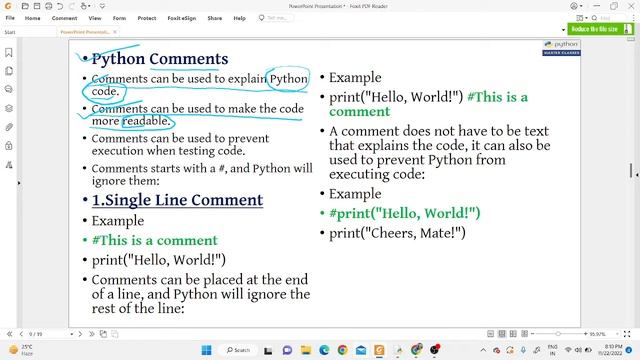Go to previous page arrow
This screenshot has width=640, height=360.
click(21, 334)
